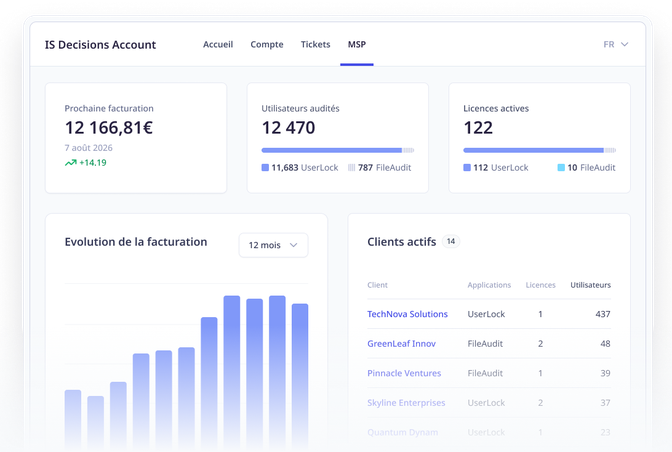Go to the Tickets tab
This screenshot has height=452, width=672.
point(315,45)
